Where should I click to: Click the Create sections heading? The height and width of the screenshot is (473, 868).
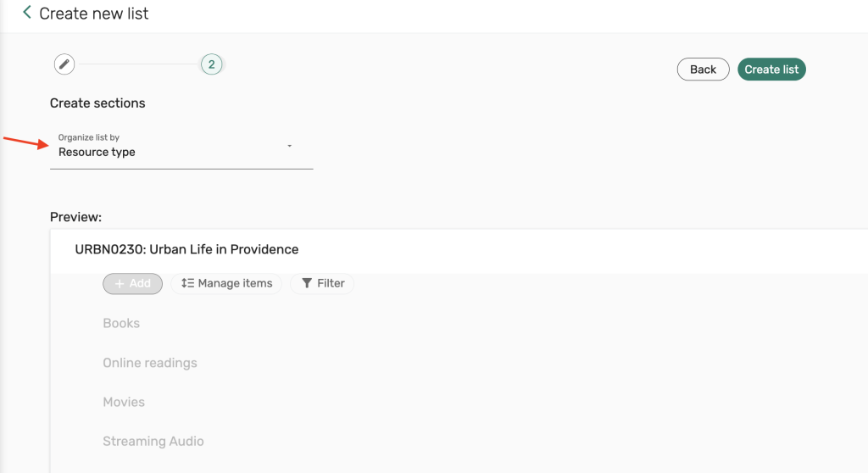tap(97, 103)
